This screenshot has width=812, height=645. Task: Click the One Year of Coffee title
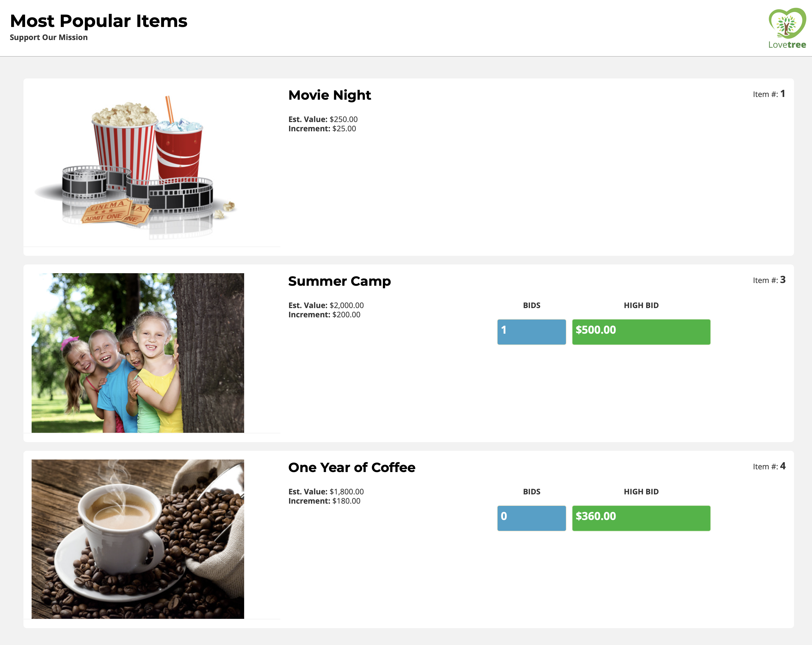352,467
